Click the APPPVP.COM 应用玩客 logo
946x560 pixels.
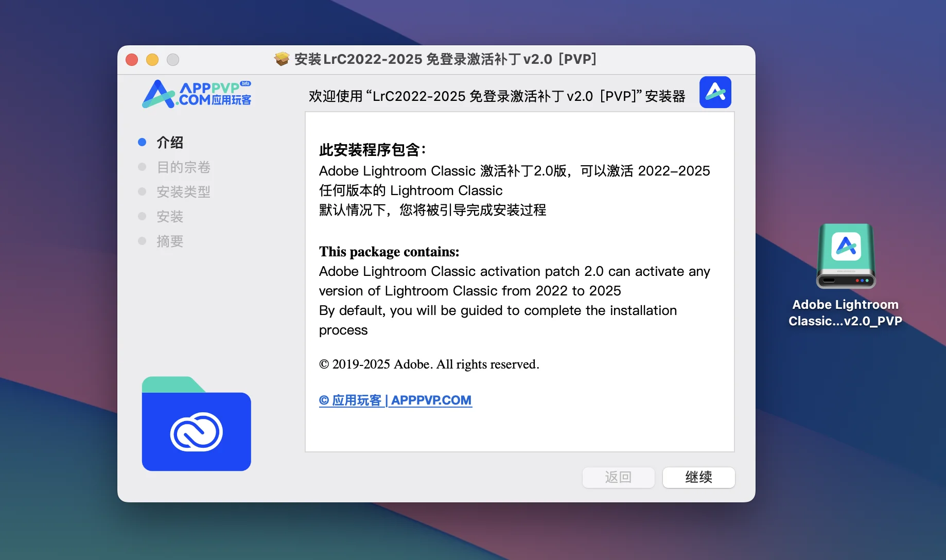tap(197, 94)
